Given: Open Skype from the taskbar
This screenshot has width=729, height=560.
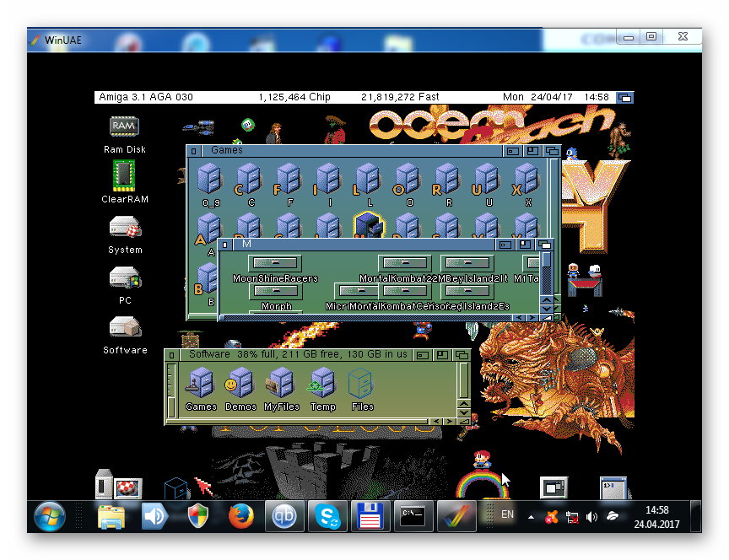Looking at the screenshot, I should point(327,516).
